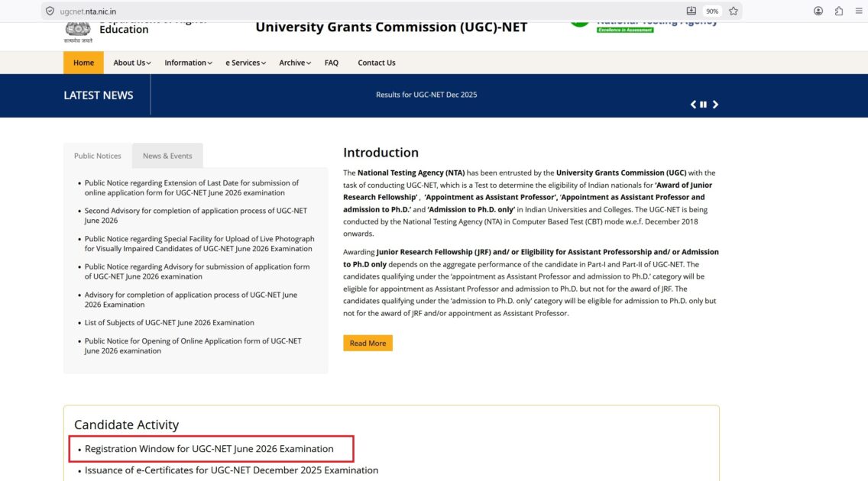Click the Home menu item
The height and width of the screenshot is (481, 868).
(x=83, y=63)
